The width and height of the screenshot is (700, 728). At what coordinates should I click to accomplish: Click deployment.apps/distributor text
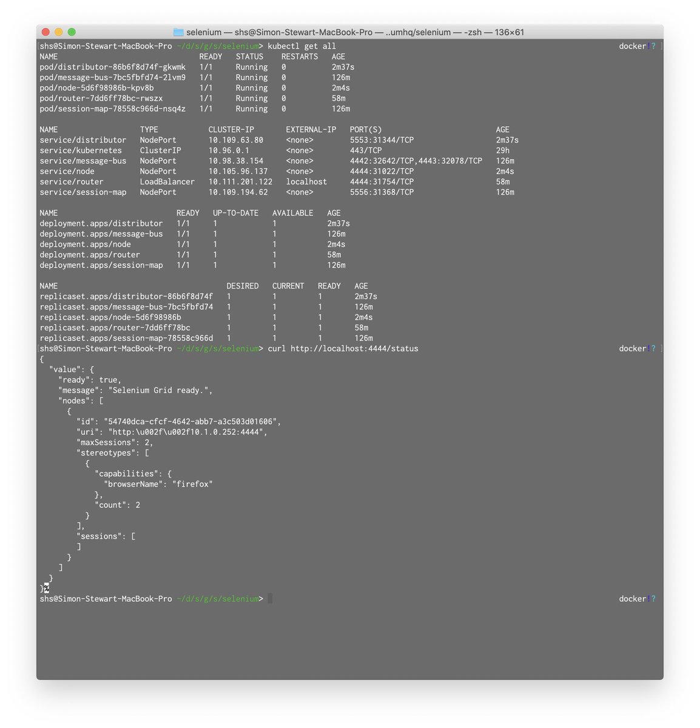[x=101, y=223]
